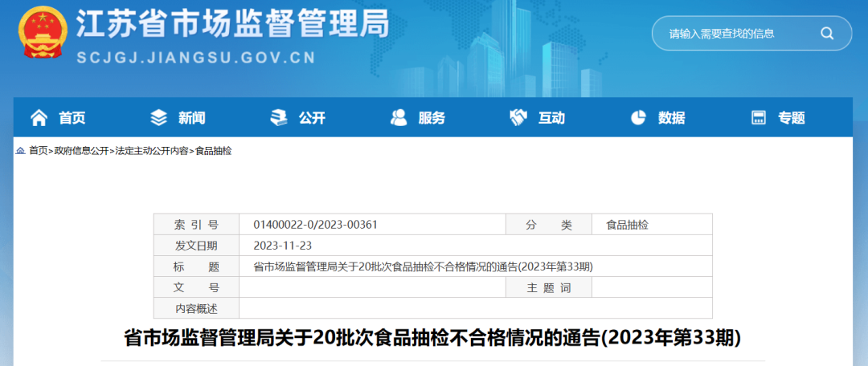This screenshot has width=868, height=366.
Task: Click the 标题 label cell
Action: pos(197,266)
